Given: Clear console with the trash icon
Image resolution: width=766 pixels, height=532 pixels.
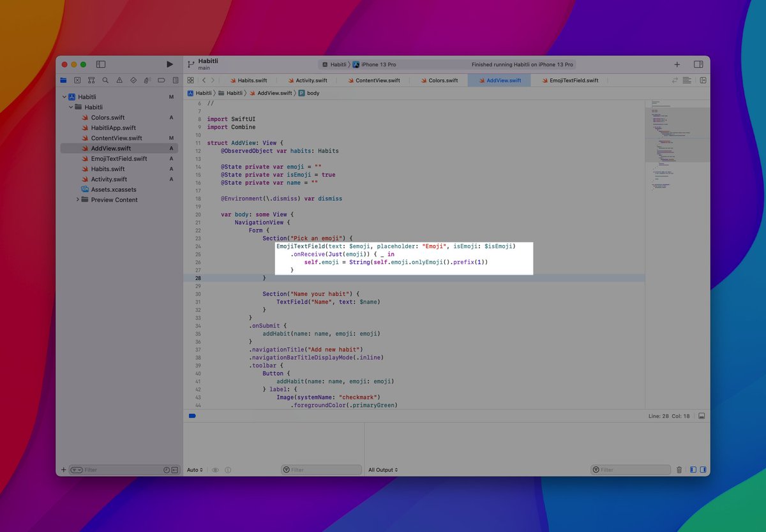Looking at the screenshot, I should click(x=679, y=470).
